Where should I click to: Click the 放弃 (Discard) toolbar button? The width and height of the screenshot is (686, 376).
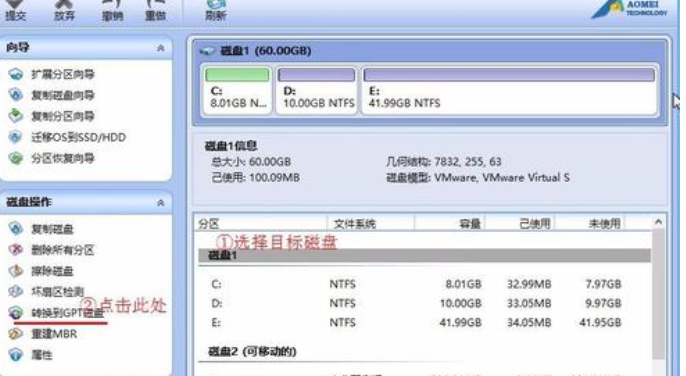[x=64, y=11]
